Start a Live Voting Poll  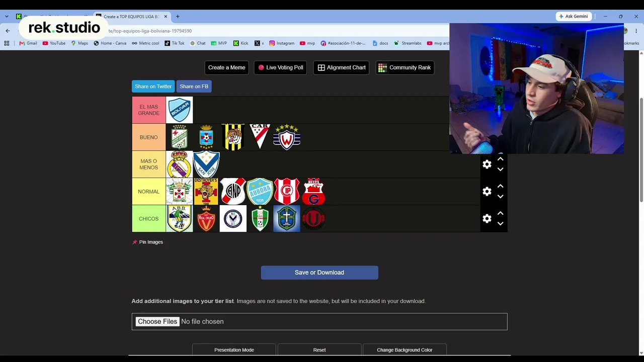point(281,67)
